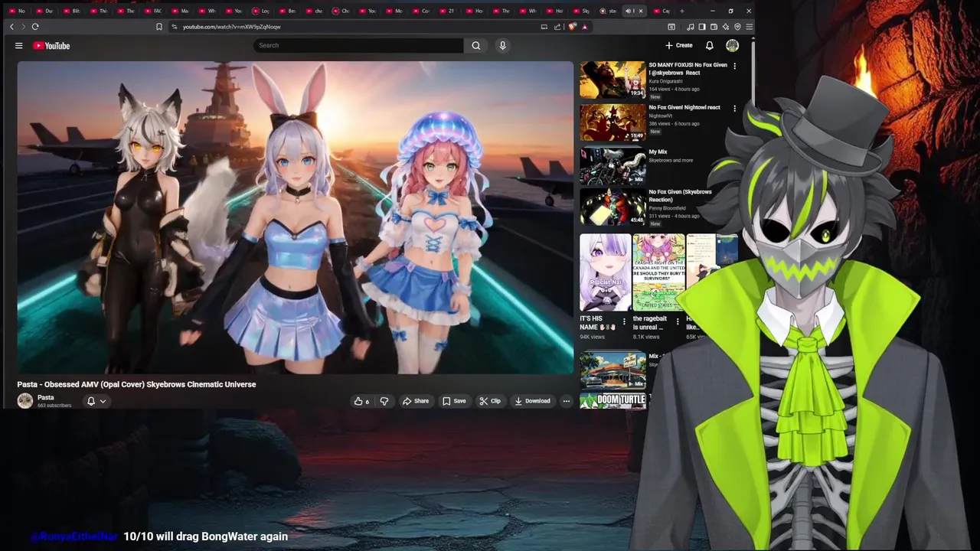Go to YouTube home via logo

[51, 46]
